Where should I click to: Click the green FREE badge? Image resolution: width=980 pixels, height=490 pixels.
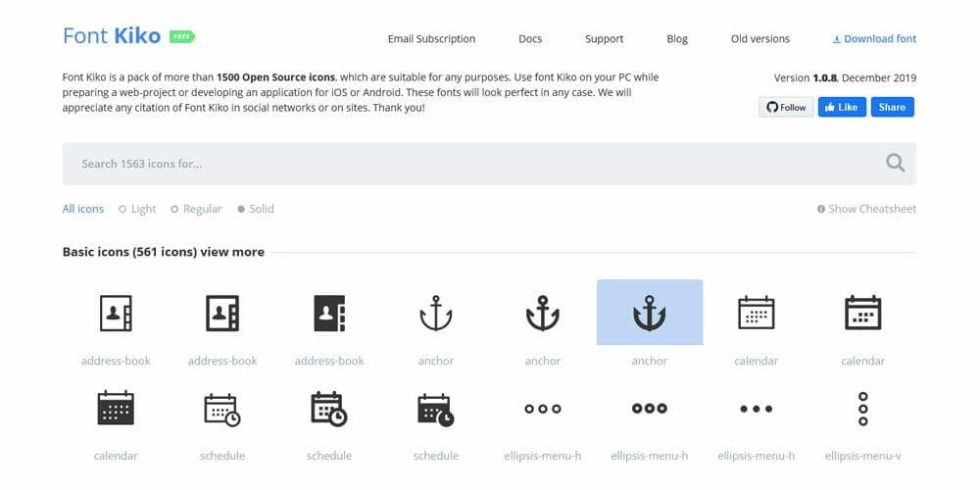[182, 37]
